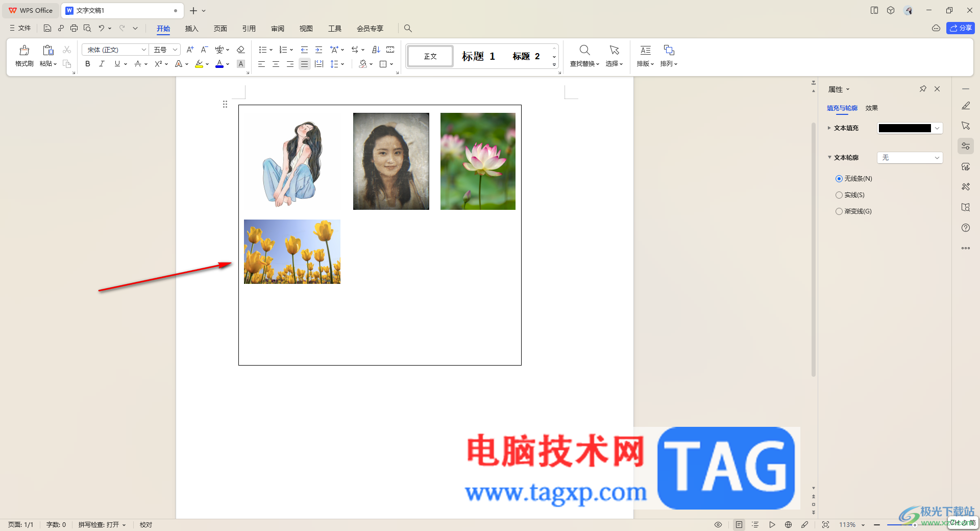Image resolution: width=980 pixels, height=531 pixels.
Task: Click the blue 分享 share button
Action: pos(961,28)
